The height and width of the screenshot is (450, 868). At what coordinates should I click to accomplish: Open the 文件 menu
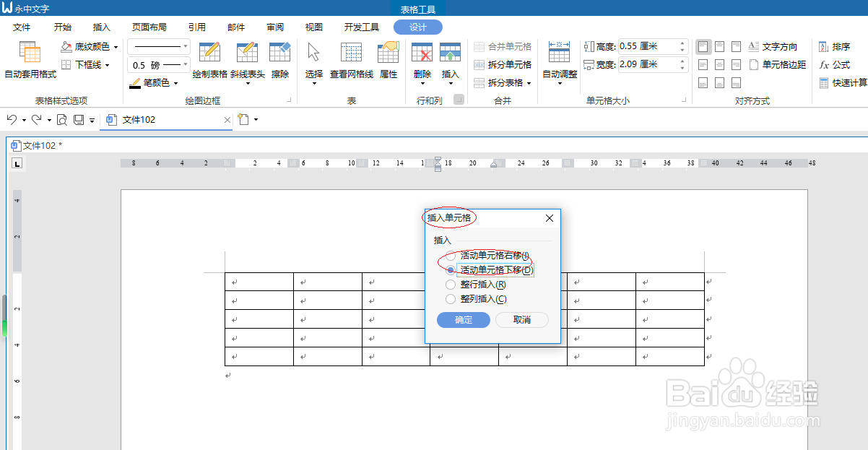click(22, 27)
